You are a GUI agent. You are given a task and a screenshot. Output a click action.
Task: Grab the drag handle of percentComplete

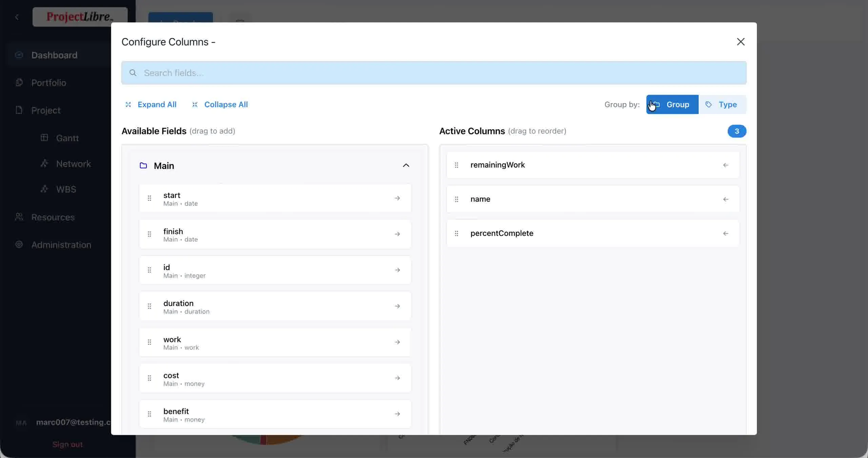pos(456,233)
